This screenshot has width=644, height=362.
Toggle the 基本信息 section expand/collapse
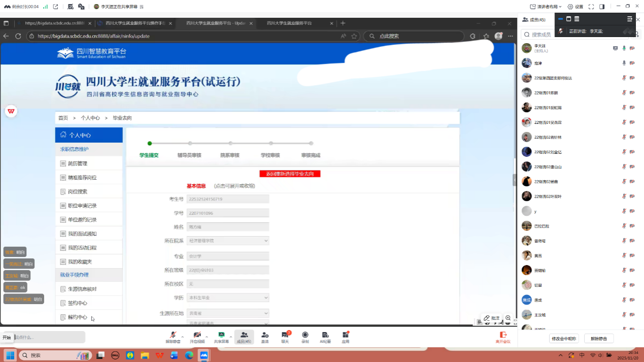[x=196, y=186]
